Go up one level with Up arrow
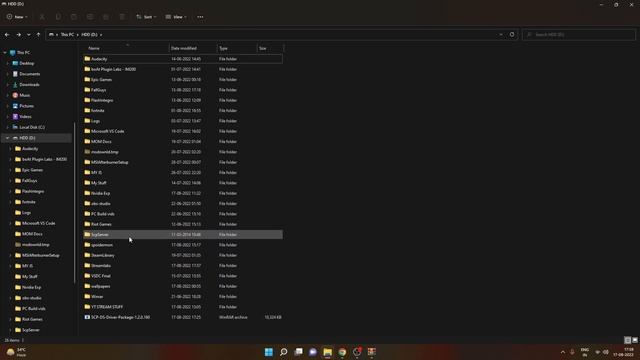This screenshot has width=640, height=360. tap(38, 35)
